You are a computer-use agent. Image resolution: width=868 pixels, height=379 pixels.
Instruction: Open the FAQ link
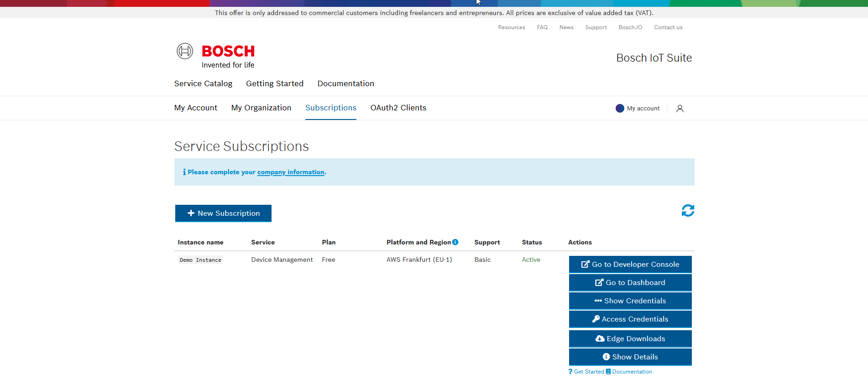coord(542,27)
